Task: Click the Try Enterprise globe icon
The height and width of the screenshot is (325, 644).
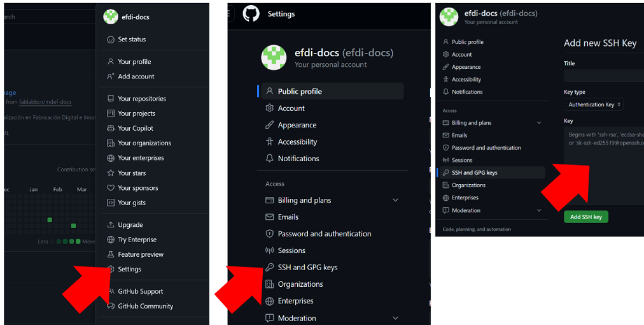Action: coord(111,240)
